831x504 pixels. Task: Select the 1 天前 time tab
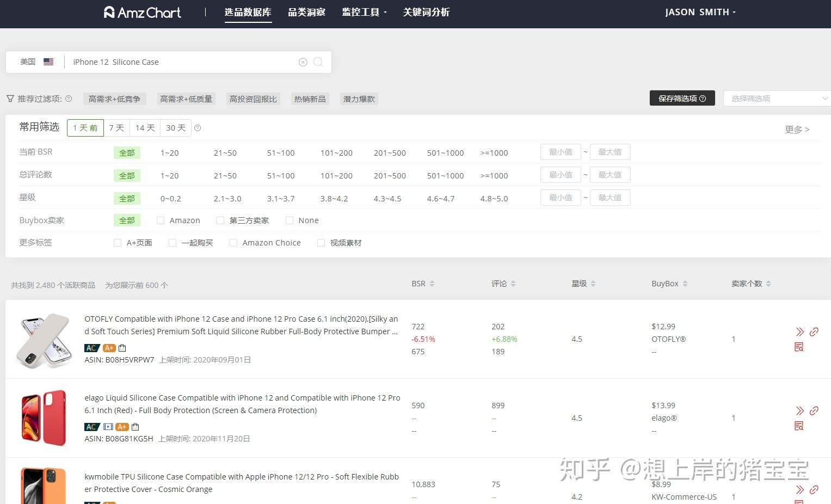85,128
